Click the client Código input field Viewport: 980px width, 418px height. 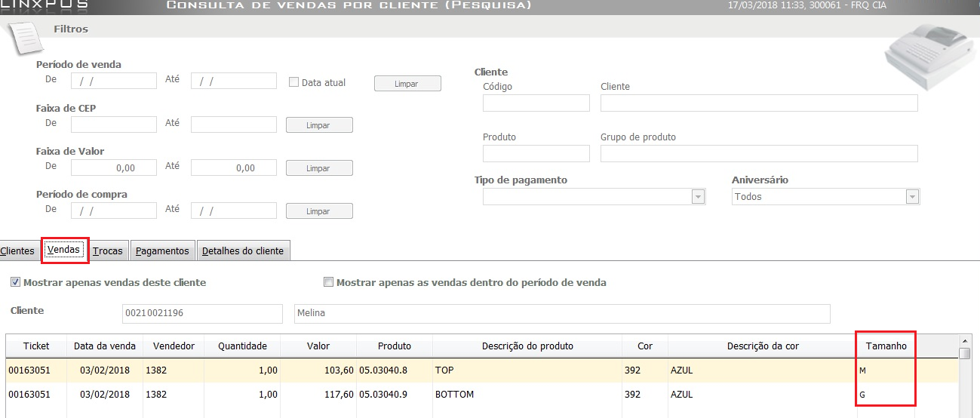[536, 103]
